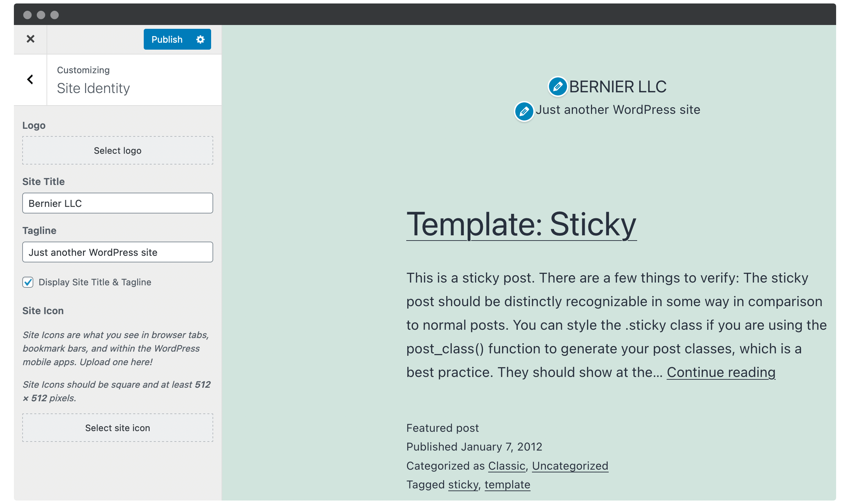The width and height of the screenshot is (850, 504).
Task: Click the Publish settings gear icon
Action: (201, 40)
